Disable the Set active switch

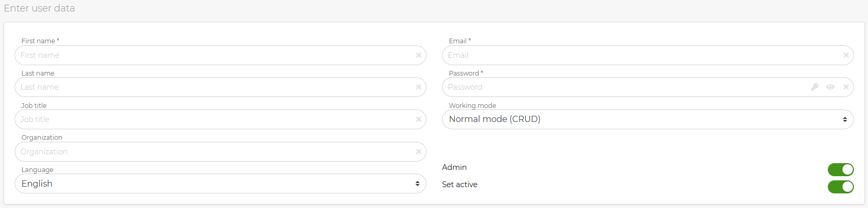(841, 187)
